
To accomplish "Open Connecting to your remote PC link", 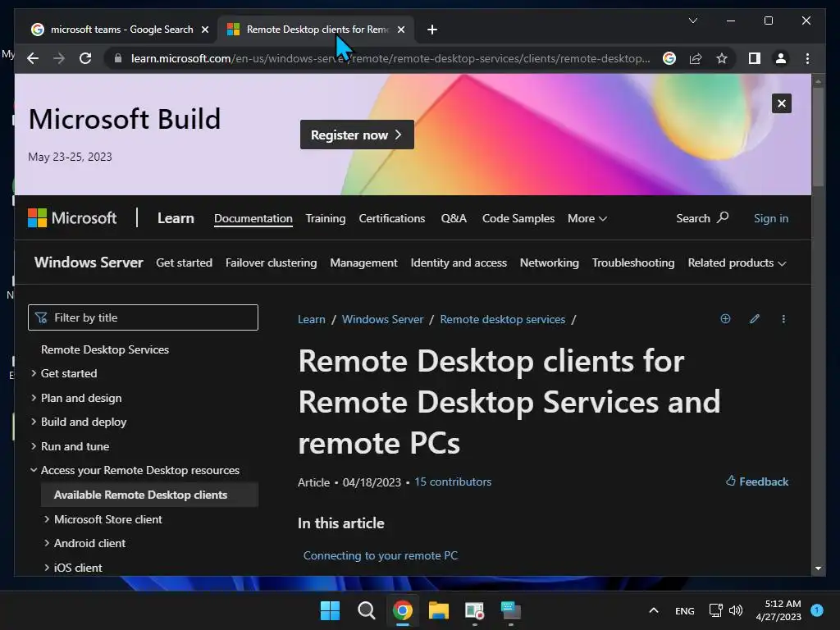I will [381, 555].
